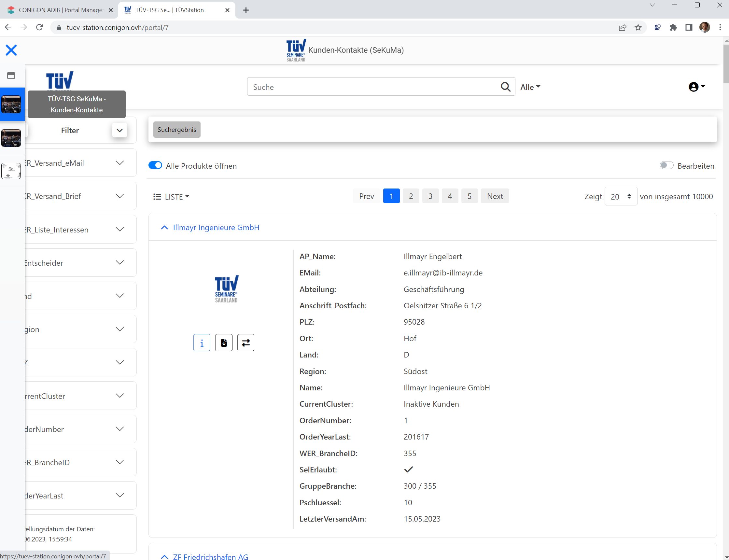Click the TÜV logo on the Illmayr card
The height and width of the screenshot is (560, 729).
point(226,289)
